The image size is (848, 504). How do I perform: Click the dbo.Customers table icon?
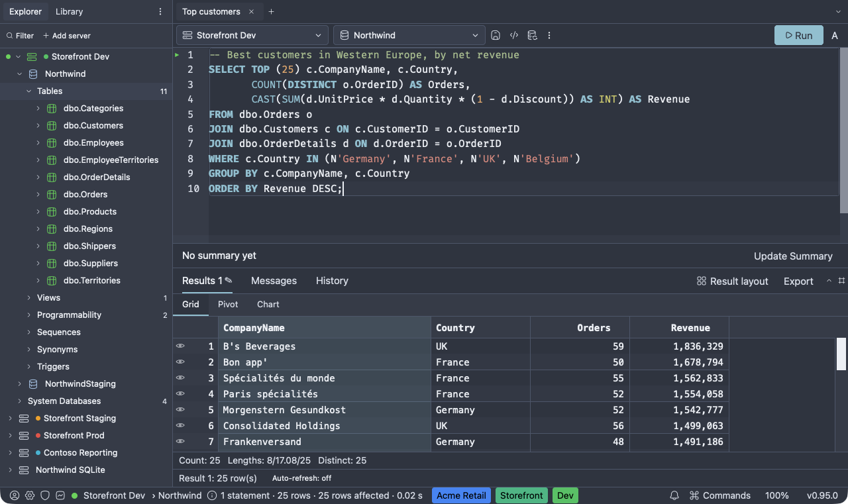tap(52, 126)
